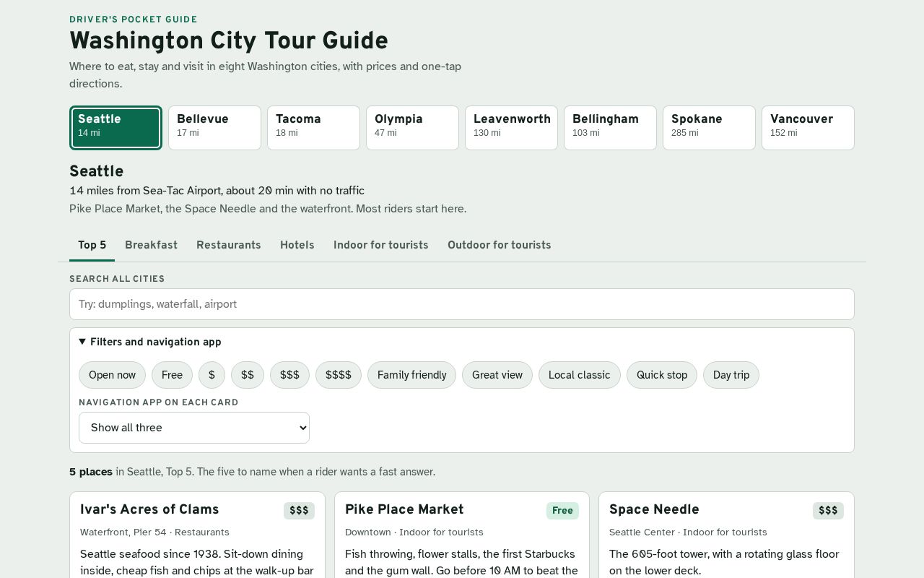Viewport: 924px width, 578px height.
Task: Click the $$$ badge on Ivar's card
Action: tap(299, 511)
